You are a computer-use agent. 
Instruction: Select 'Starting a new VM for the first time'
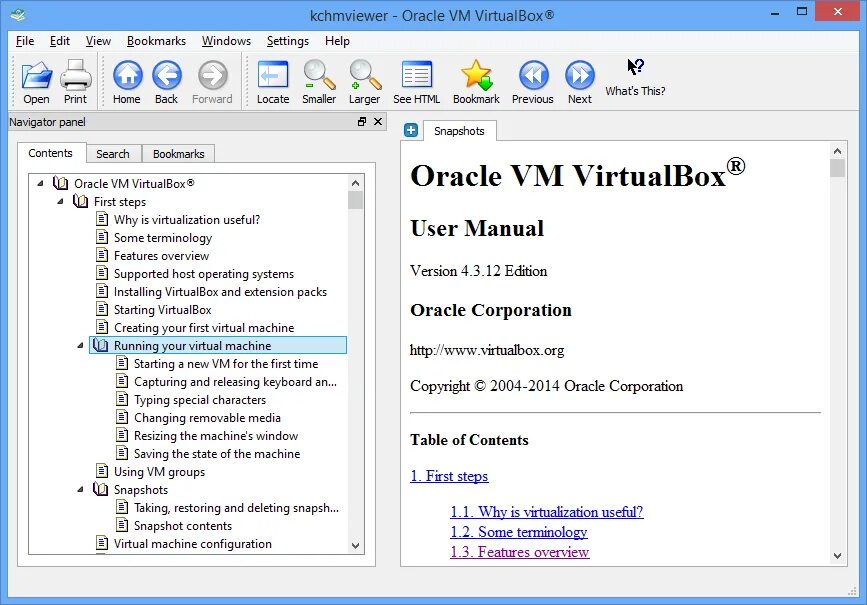[226, 363]
